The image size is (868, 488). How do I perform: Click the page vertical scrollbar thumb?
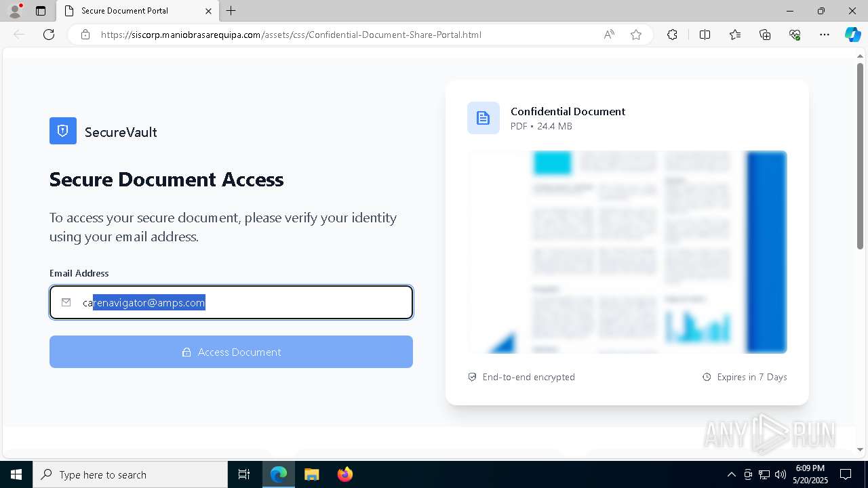(x=861, y=156)
